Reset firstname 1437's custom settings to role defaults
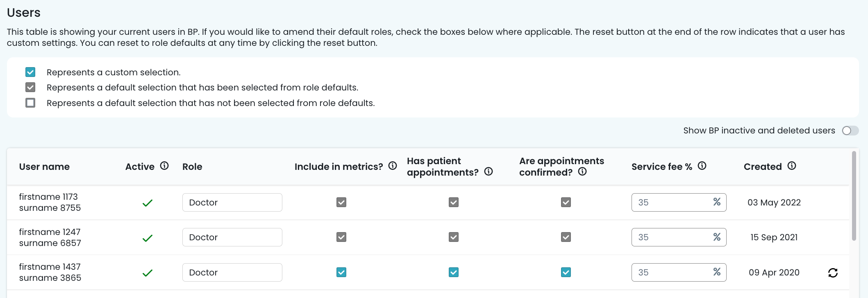Viewport: 868px width, 298px height. [833, 272]
